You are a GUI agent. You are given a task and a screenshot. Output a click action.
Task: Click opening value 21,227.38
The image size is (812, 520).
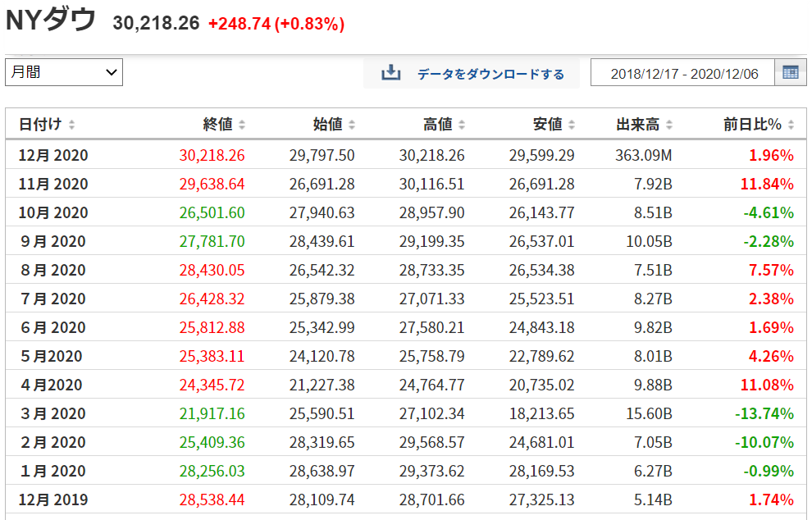322,385
